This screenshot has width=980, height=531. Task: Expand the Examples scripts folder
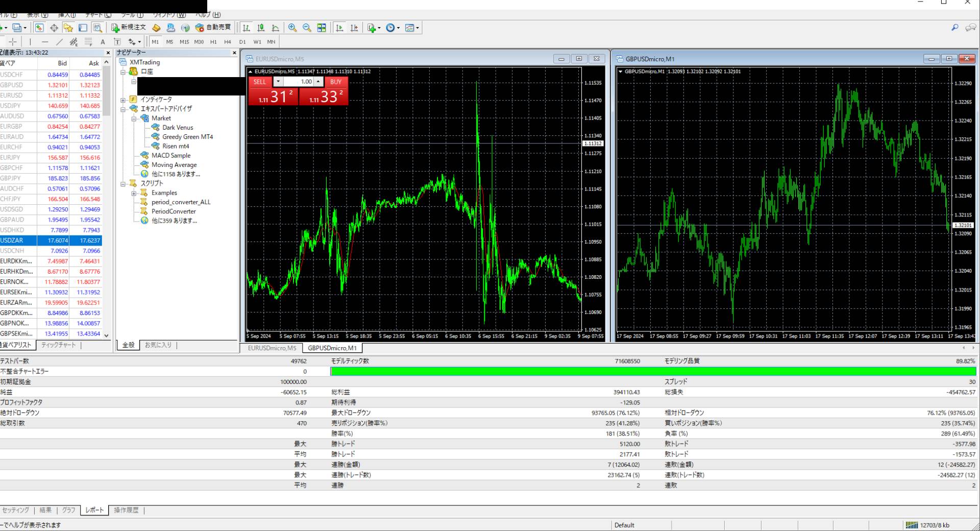pos(134,193)
